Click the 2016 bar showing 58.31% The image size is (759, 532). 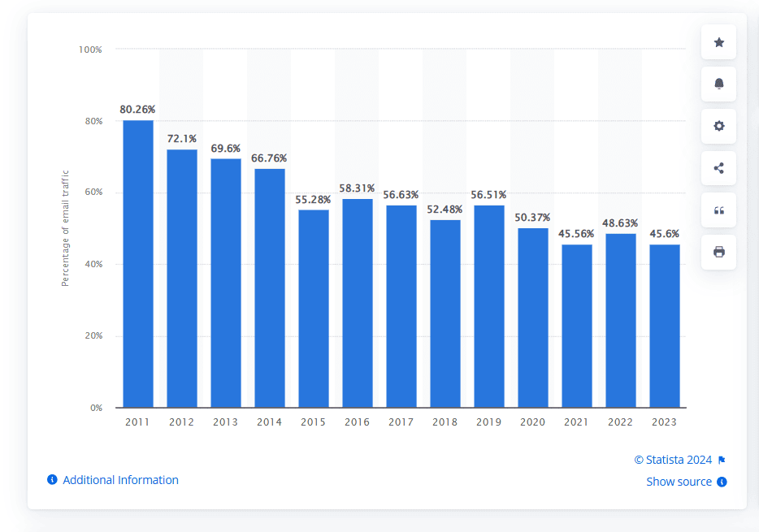point(357,303)
